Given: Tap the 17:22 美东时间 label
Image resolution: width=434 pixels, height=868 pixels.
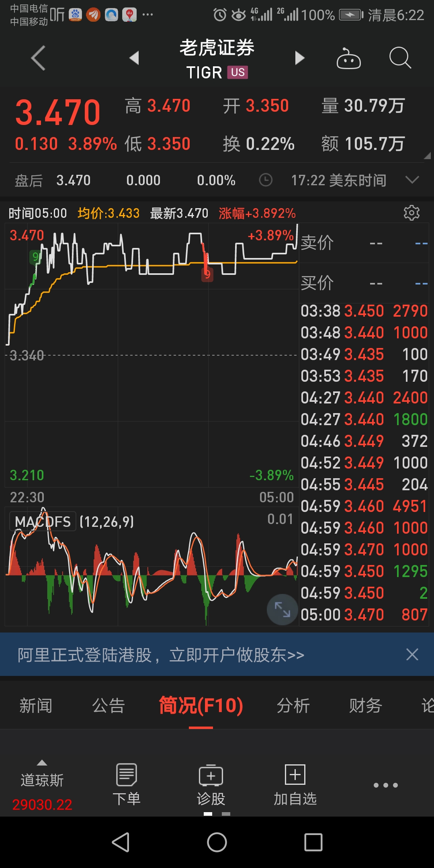Looking at the screenshot, I should pos(338,180).
